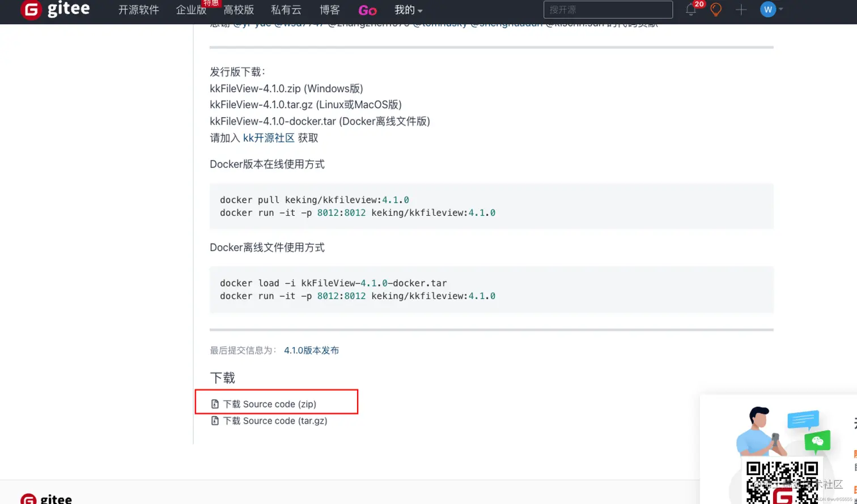Focus the 搜开源 search box
Viewport: 857px width, 504px height.
(x=608, y=10)
